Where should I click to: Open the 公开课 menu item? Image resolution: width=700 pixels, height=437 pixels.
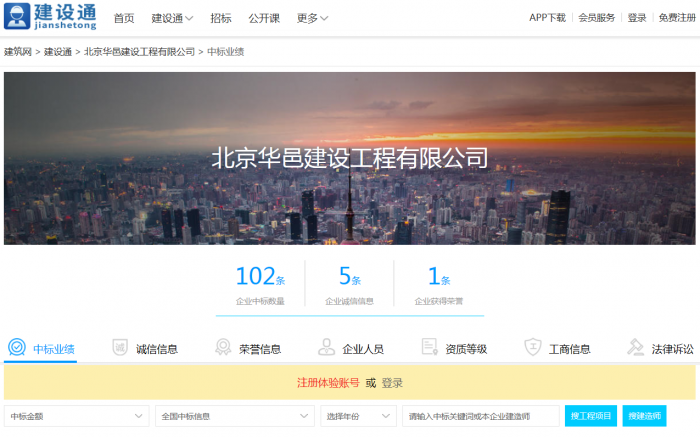pos(264,18)
